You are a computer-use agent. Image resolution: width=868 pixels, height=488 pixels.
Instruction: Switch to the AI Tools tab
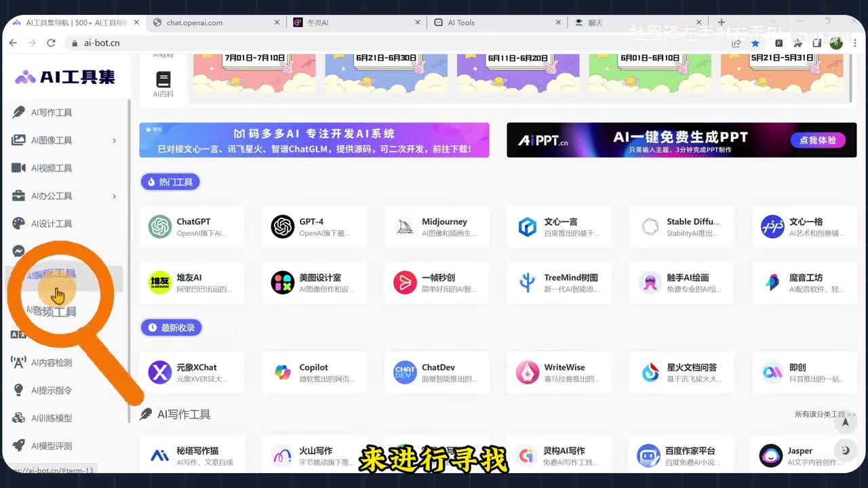pos(495,22)
